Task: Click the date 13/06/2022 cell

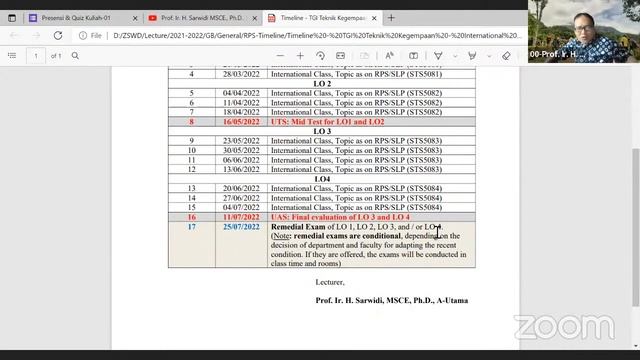Action: 241,169
